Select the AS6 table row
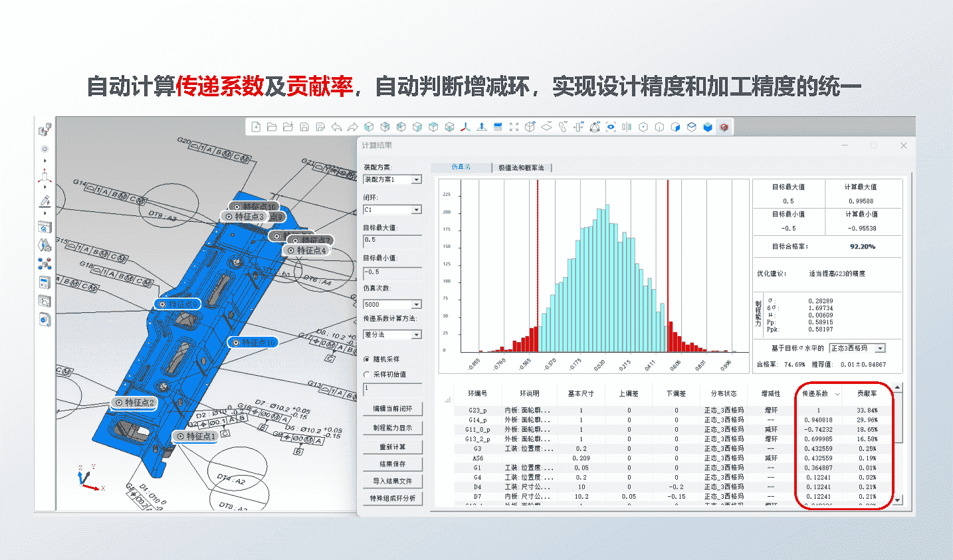953x560 pixels. (x=673, y=458)
